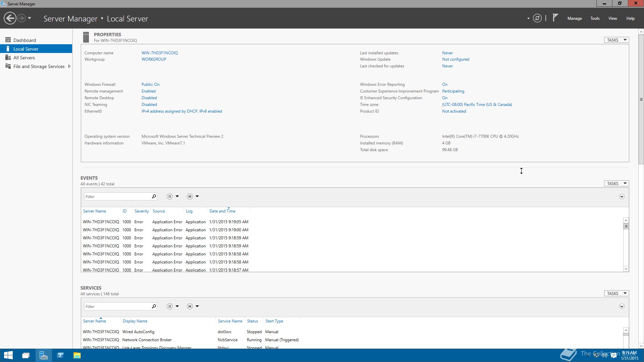Open the Services saved queries icon
The image size is (644, 362).
[x=190, y=306]
